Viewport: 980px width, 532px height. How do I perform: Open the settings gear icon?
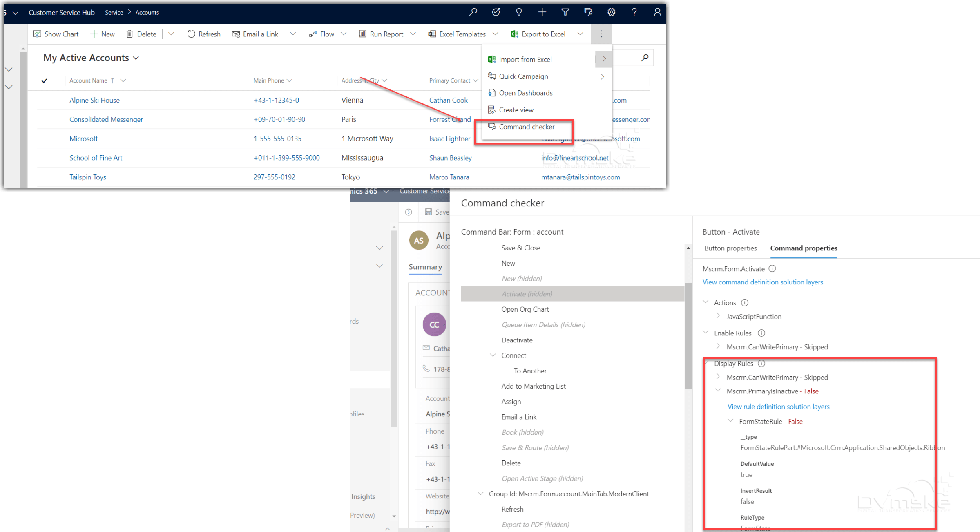[x=611, y=12]
